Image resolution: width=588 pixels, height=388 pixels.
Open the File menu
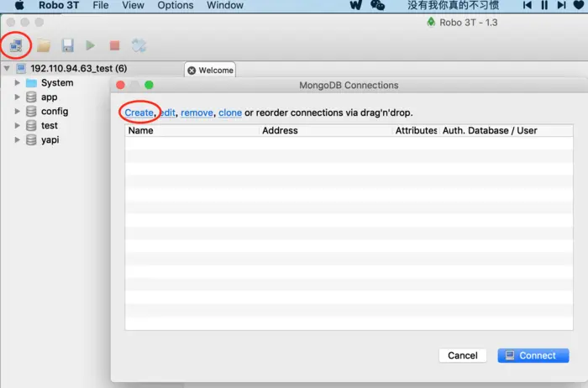coord(101,5)
